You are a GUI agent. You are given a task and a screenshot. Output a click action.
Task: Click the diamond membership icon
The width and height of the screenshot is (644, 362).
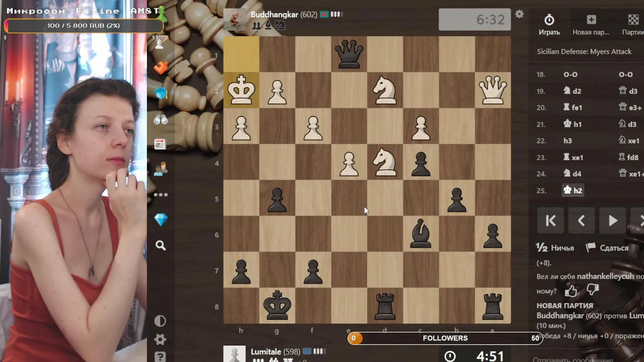click(x=160, y=220)
